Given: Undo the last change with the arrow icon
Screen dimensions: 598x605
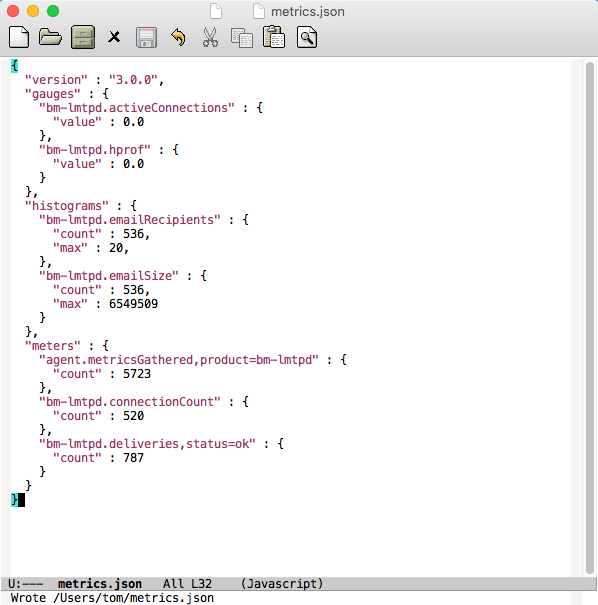Looking at the screenshot, I should click(x=178, y=37).
